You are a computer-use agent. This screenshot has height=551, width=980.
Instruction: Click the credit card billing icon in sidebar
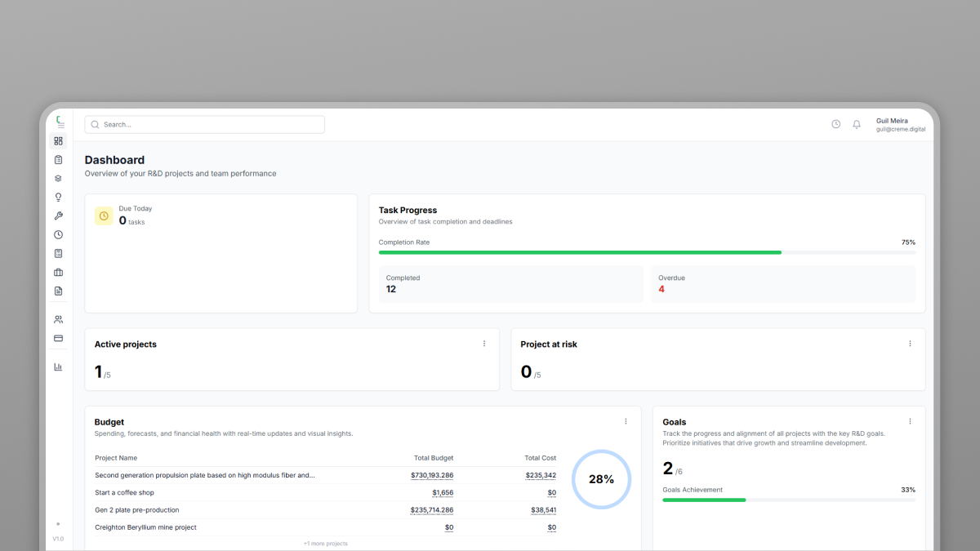coord(58,338)
